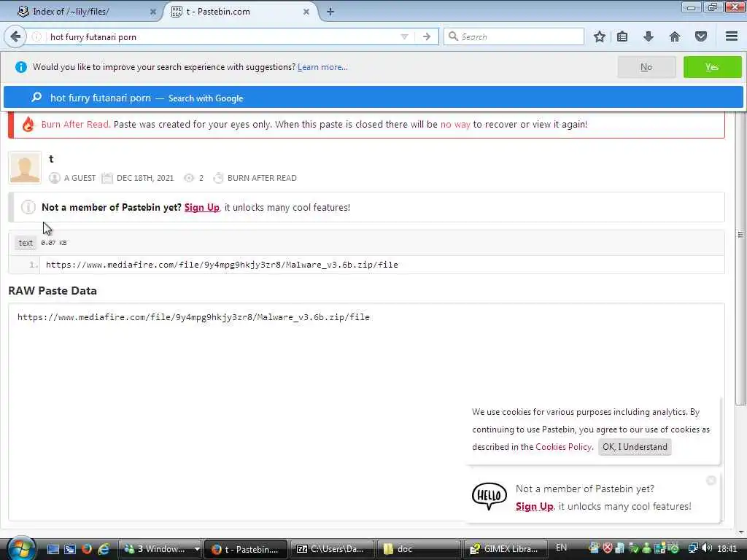Image resolution: width=747 pixels, height=560 pixels.
Task: Click the BURN AFTER READ label text
Action: coord(262,178)
